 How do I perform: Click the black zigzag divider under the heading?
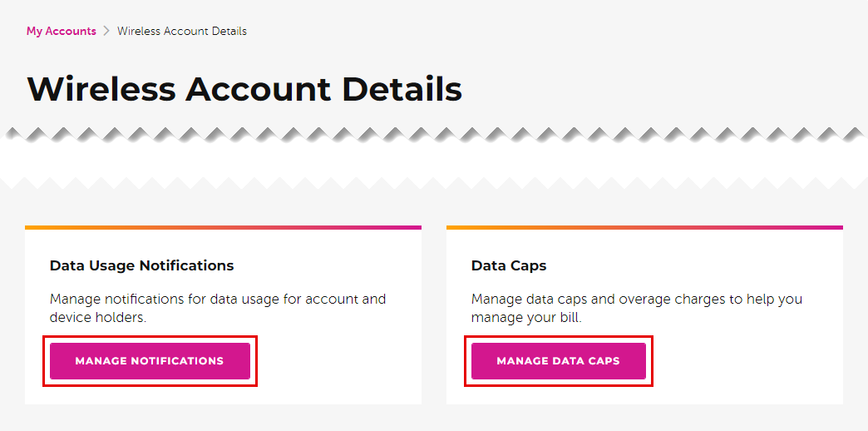[432, 134]
